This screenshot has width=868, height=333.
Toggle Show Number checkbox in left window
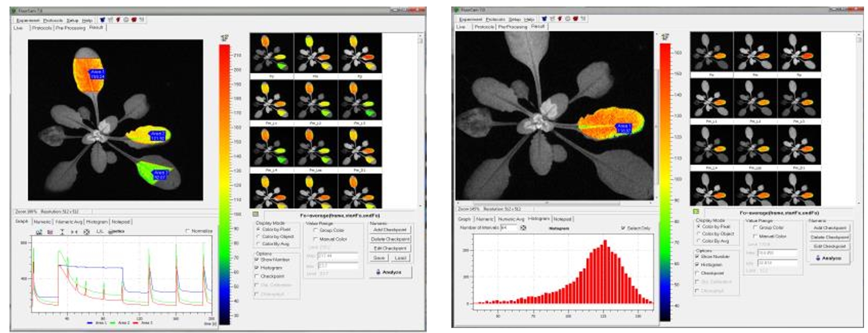[x=258, y=260]
